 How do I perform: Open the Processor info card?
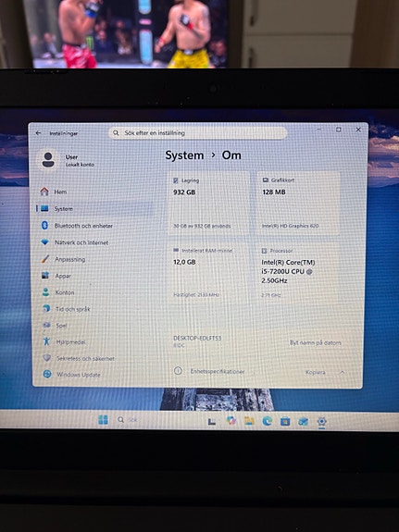tap(298, 272)
